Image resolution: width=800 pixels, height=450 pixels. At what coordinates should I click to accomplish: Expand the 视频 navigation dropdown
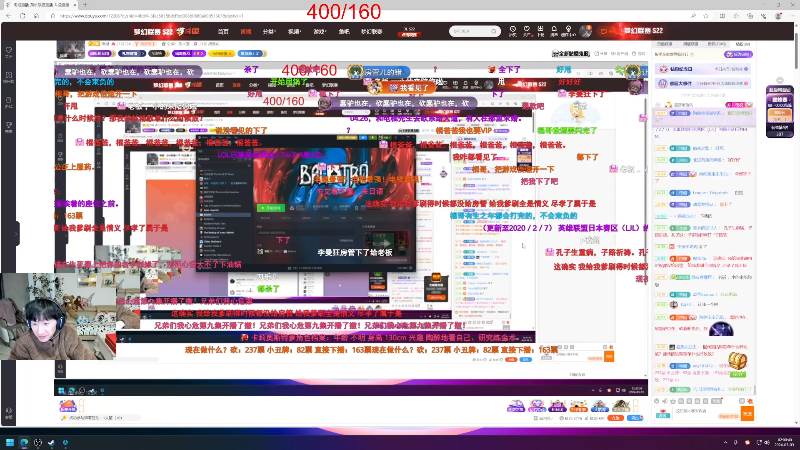point(294,32)
